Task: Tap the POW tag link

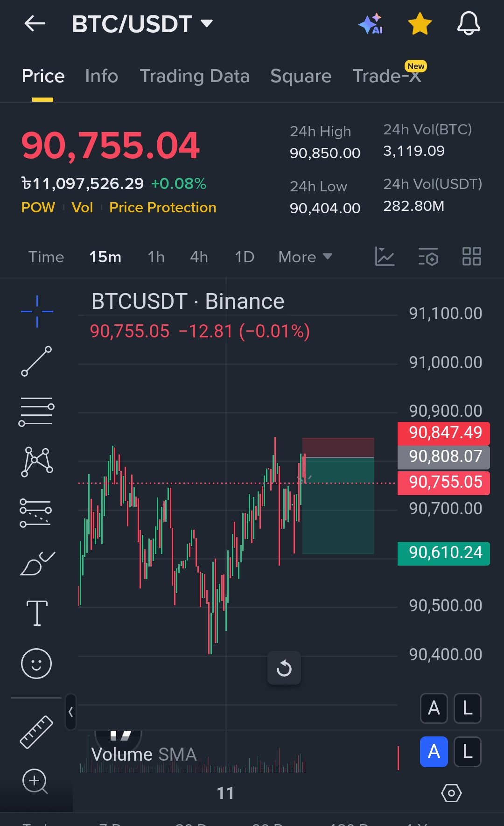Action: click(38, 207)
